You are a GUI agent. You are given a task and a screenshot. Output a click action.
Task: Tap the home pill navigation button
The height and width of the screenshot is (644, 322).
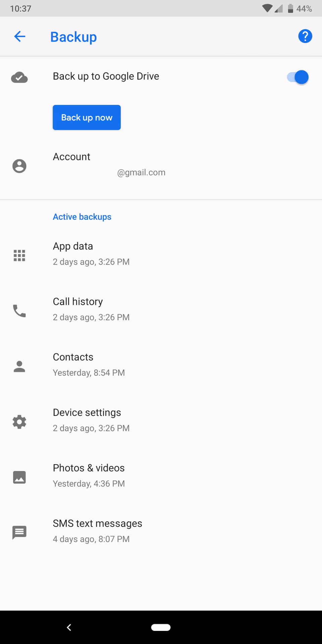pos(161,627)
